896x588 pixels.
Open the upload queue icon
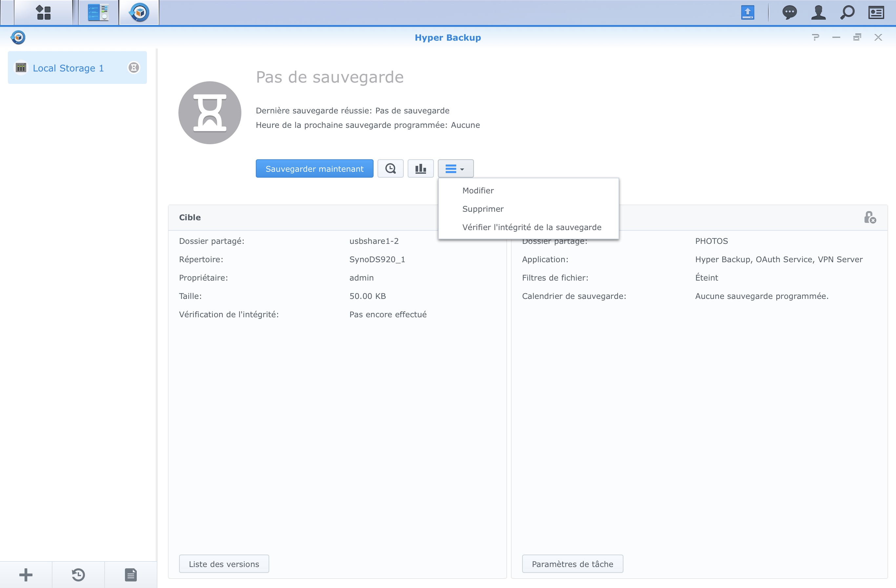coord(747,12)
